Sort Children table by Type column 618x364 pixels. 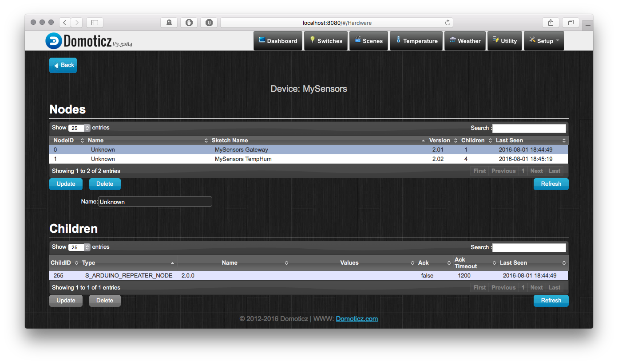128,263
